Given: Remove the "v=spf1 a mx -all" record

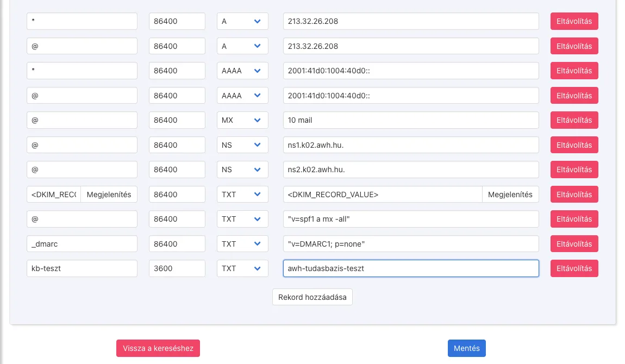Looking at the screenshot, I should pyautogui.click(x=574, y=218).
